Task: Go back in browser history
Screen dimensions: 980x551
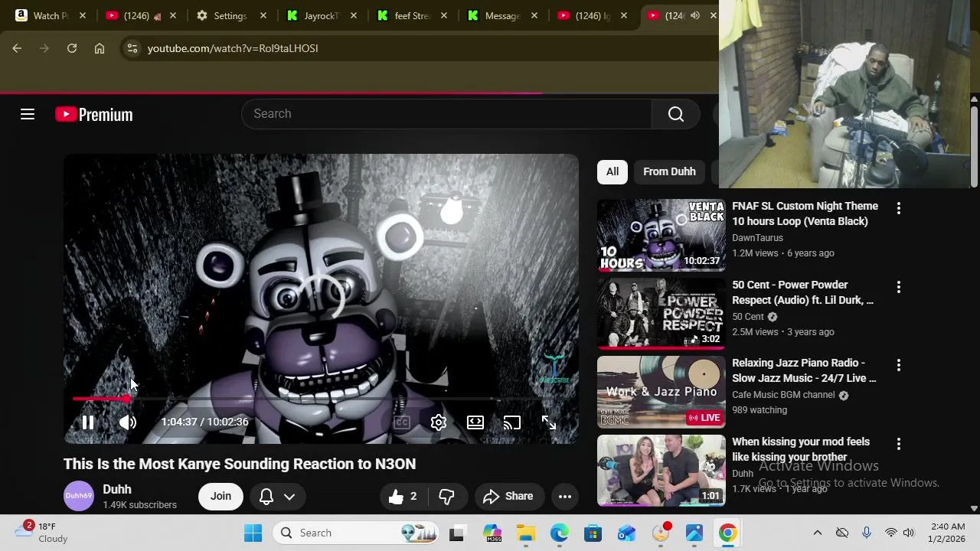Action: tap(17, 48)
